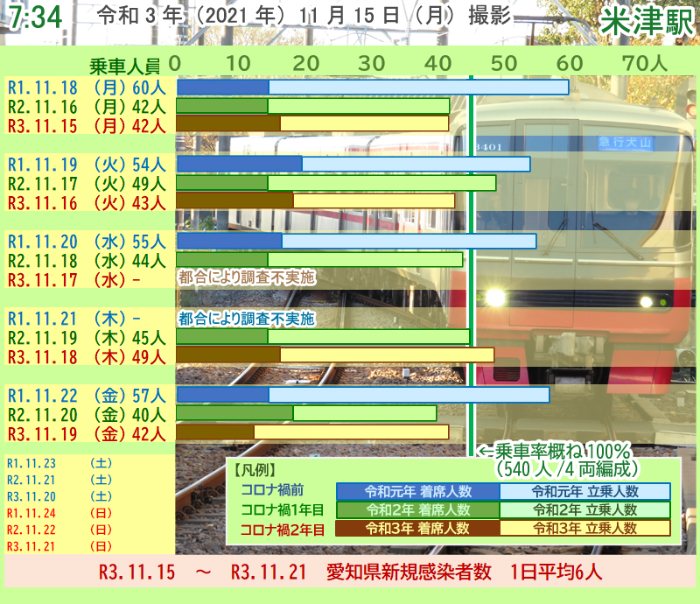The height and width of the screenshot is (604, 700).
Task: Select the row label R3.11.18 (木) 49人
Action: click(x=87, y=357)
